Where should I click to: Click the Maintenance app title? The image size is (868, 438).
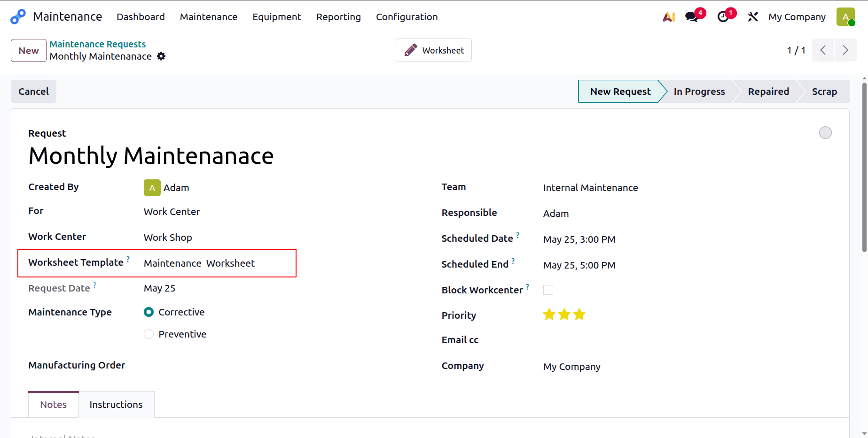pyautogui.click(x=67, y=17)
